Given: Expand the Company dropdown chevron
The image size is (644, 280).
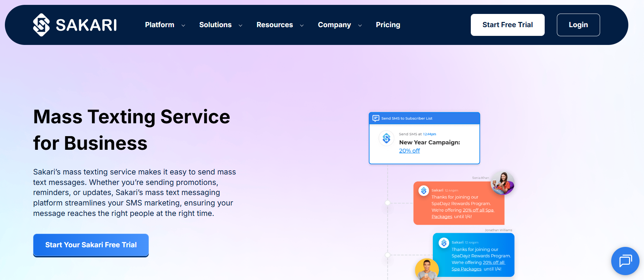Looking at the screenshot, I should coord(360,25).
